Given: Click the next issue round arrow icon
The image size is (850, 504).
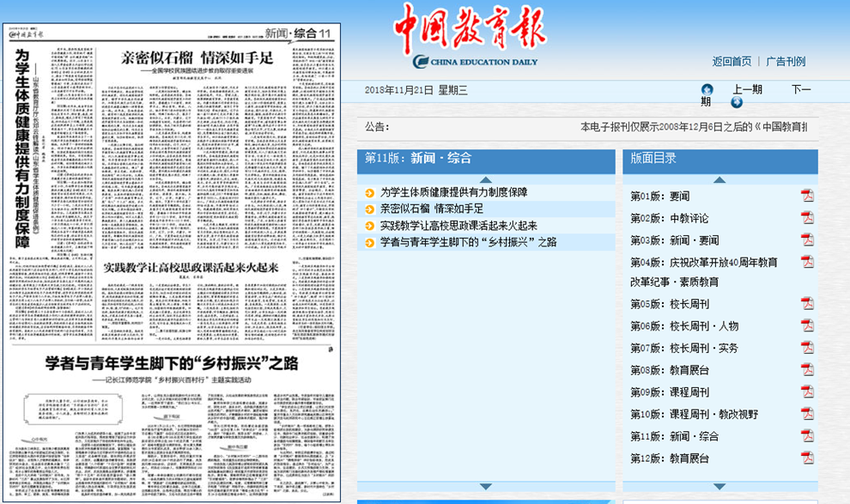Looking at the screenshot, I should click(x=737, y=102).
